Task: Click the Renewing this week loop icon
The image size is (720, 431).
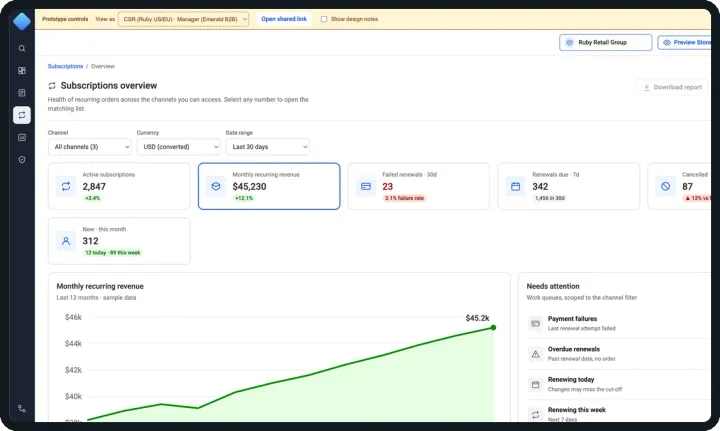Action: [x=535, y=414]
